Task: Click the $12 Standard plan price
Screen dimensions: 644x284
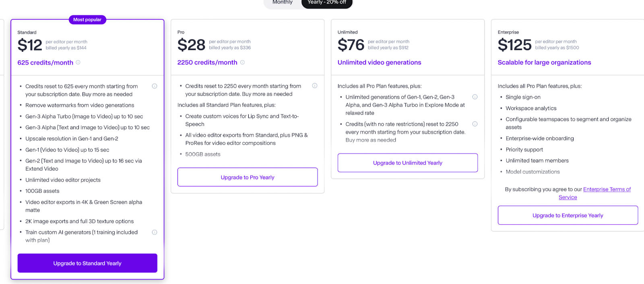Action: (x=30, y=45)
